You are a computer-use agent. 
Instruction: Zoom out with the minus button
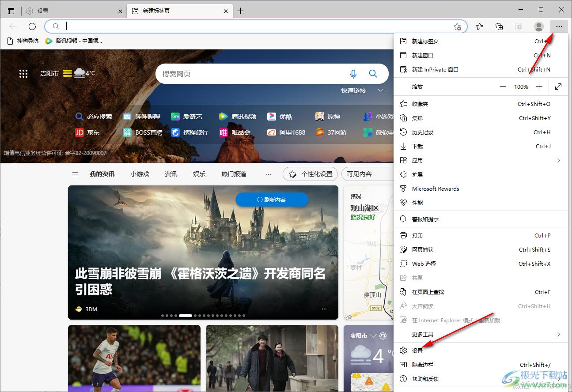tap(503, 87)
